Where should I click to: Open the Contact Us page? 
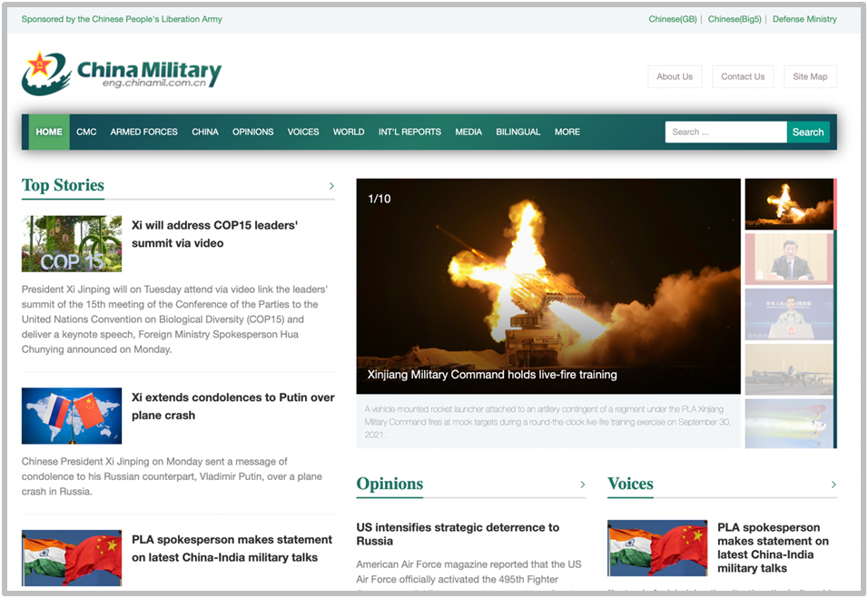point(743,77)
